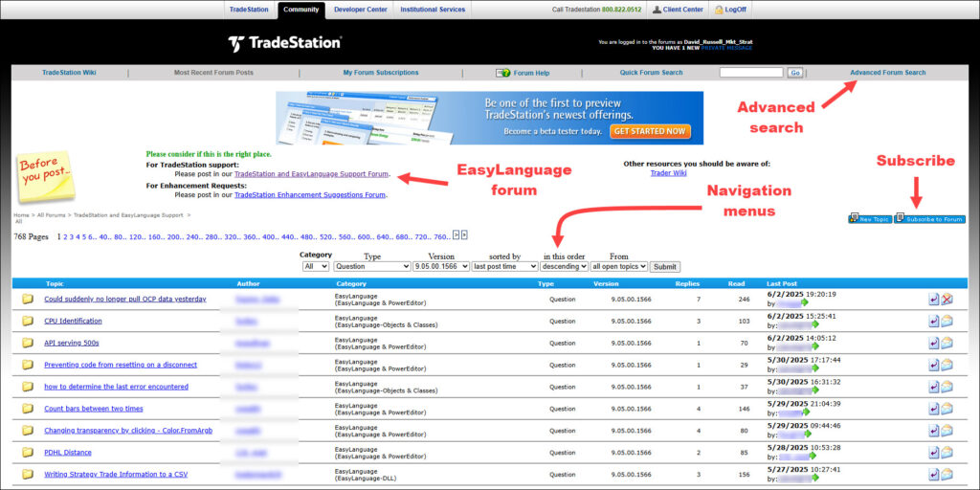
Task: Click Subscribe to Forum button
Action: pyautogui.click(x=929, y=219)
